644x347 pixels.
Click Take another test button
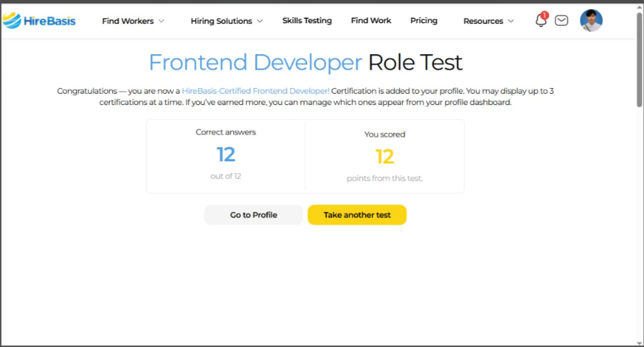[357, 215]
